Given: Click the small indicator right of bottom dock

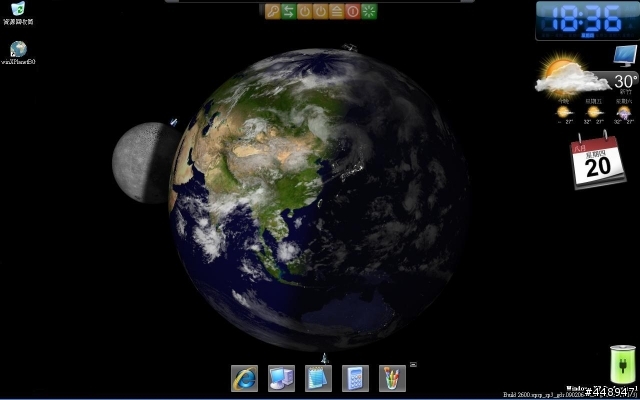Looking at the screenshot, I should (x=413, y=364).
